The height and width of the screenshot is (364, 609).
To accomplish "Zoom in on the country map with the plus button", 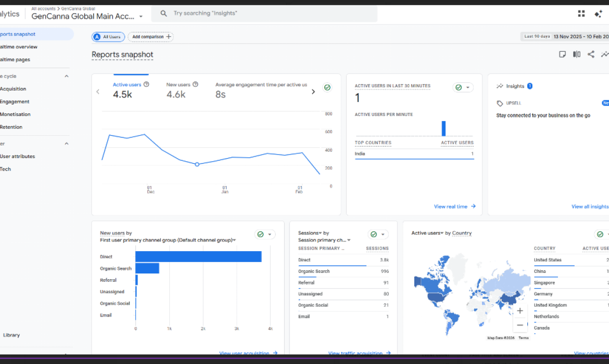I will [x=519, y=310].
